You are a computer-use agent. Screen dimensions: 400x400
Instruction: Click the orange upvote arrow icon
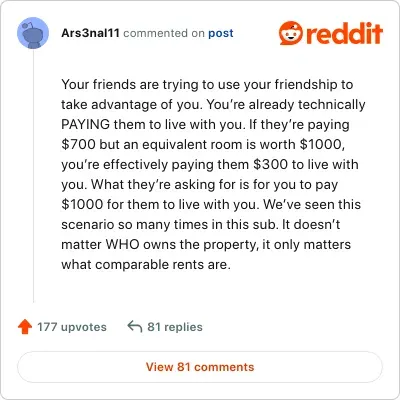[x=25, y=327]
